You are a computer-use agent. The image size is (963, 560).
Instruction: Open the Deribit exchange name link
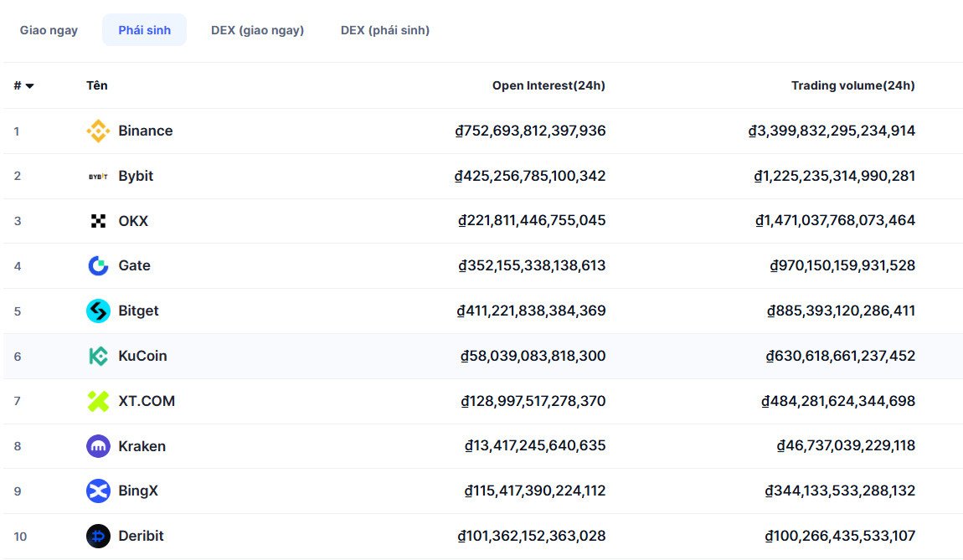(x=141, y=536)
